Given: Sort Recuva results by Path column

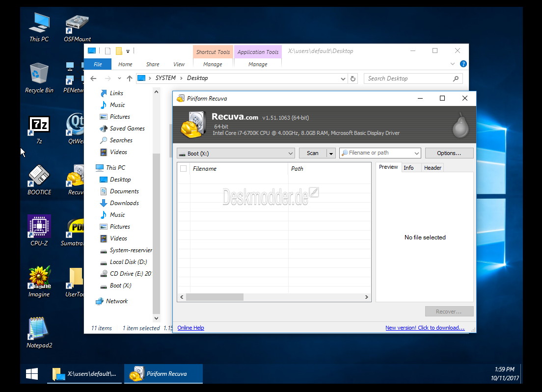Looking at the screenshot, I should (329, 169).
